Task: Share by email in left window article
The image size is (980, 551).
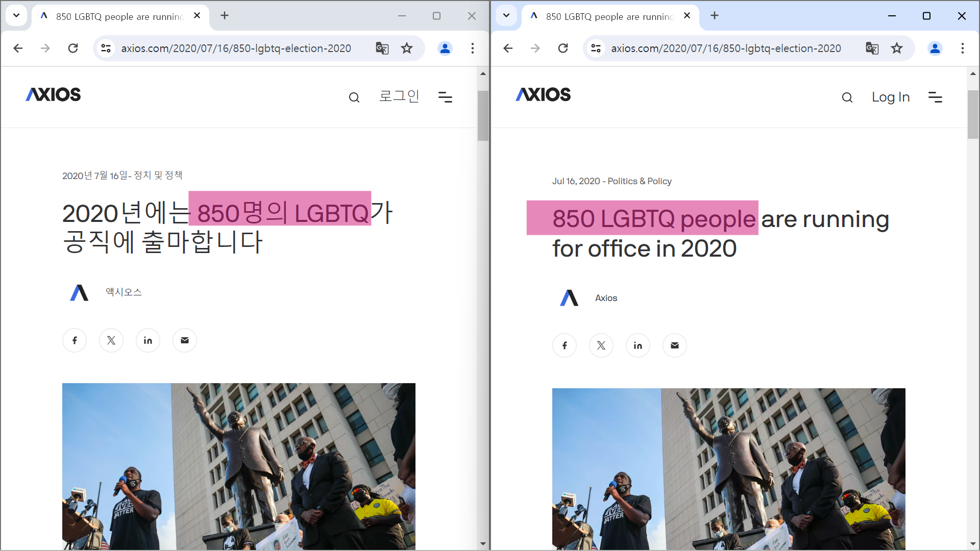Action: click(185, 340)
